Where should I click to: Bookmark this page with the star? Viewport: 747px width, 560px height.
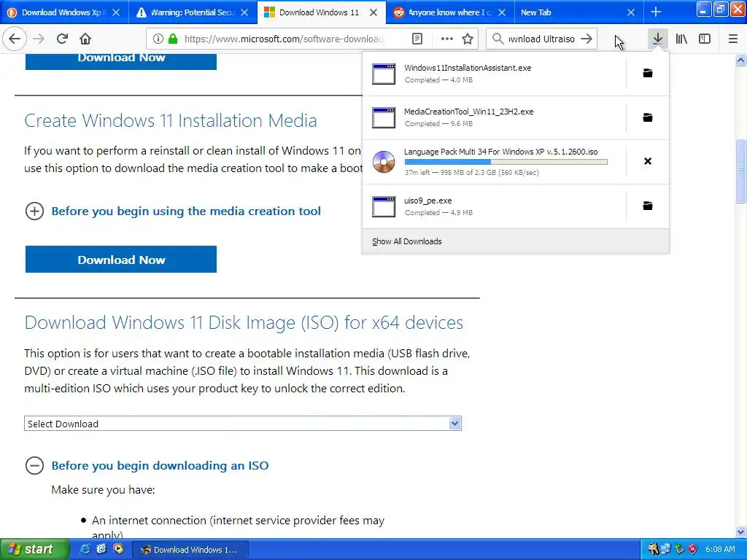click(x=468, y=39)
